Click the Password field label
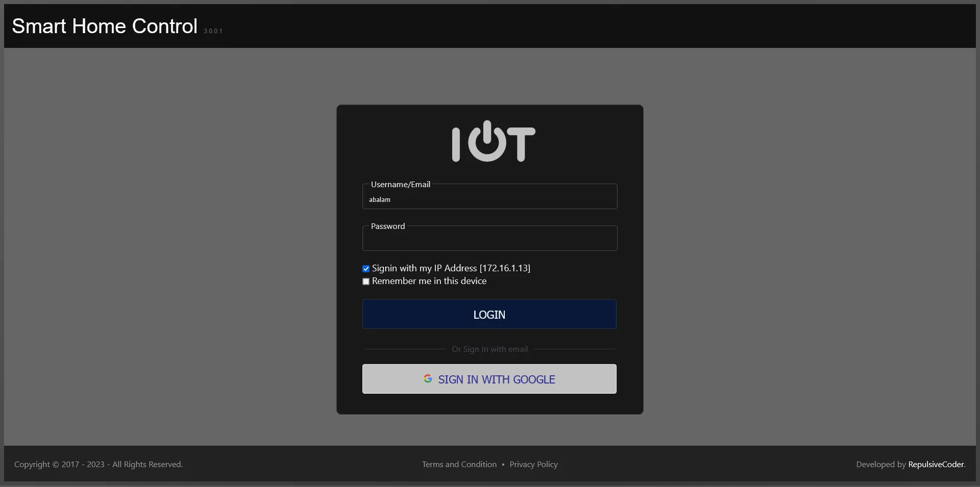 click(387, 226)
